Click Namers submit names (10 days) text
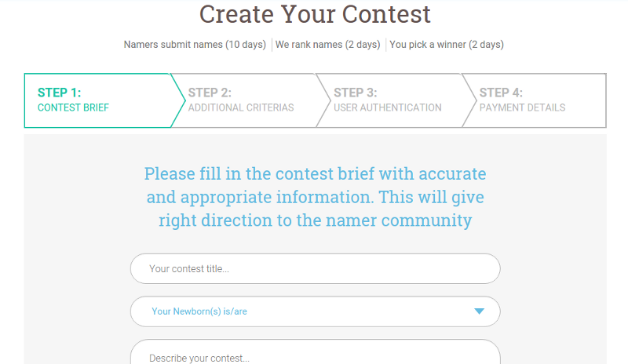This screenshot has width=628, height=364. [x=195, y=45]
